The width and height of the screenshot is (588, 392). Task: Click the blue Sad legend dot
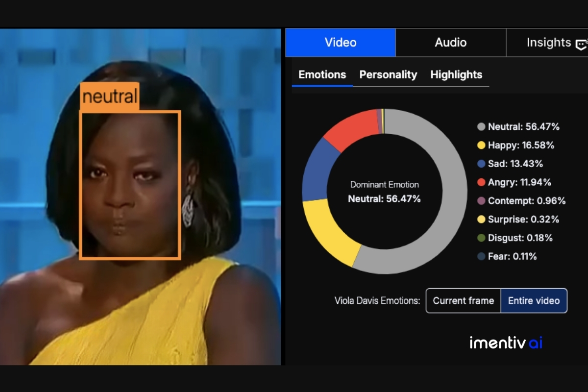(x=481, y=164)
